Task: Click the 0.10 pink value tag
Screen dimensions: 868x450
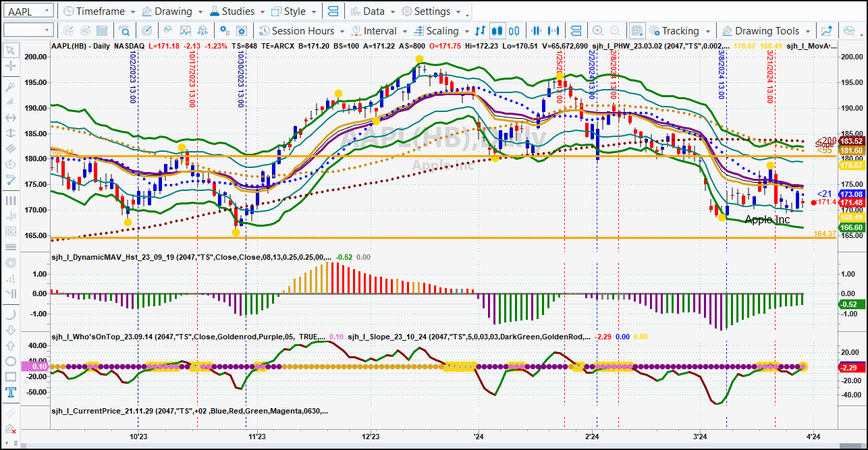Action: pyautogui.click(x=34, y=366)
